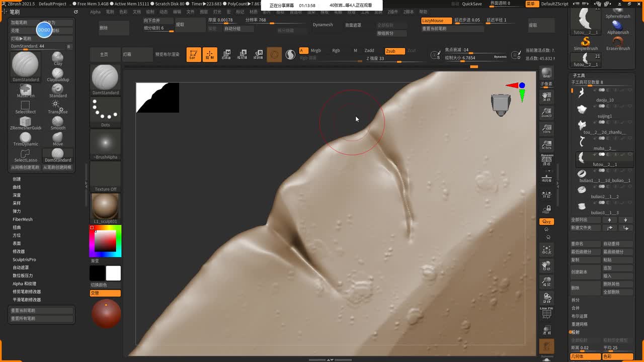Open the 帮助 menu
Viewport: 644px width, 362px height.
423,12
